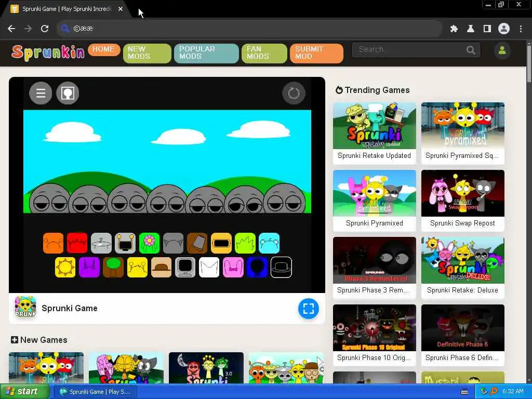Viewport: 532px width, 399px height.
Task: Select the Sprunki Game browser tab
Action: [x=66, y=9]
